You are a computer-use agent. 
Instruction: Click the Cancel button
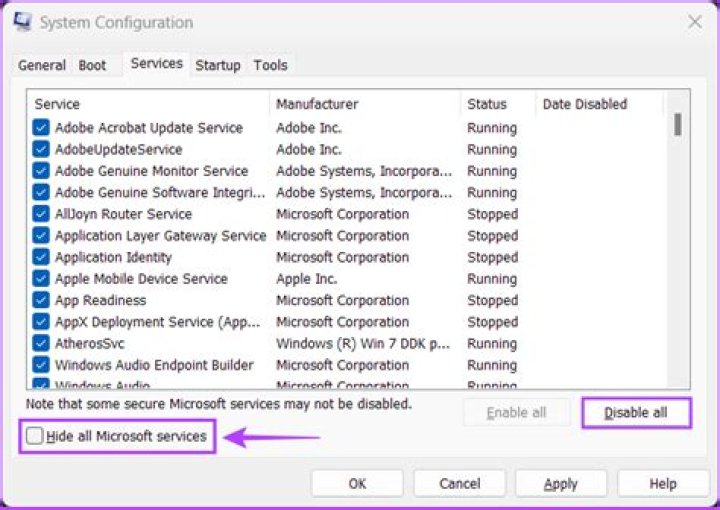[460, 483]
